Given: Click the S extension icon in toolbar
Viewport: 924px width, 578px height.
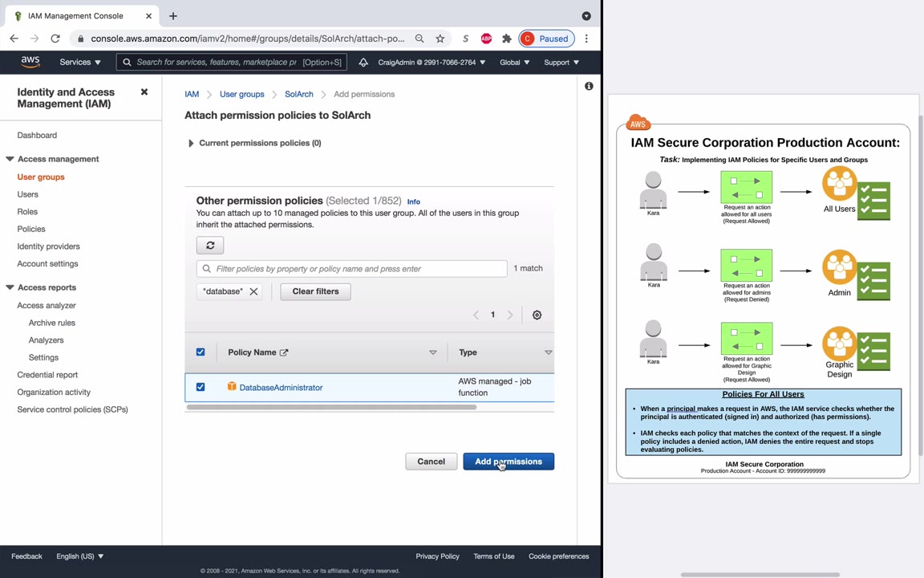Looking at the screenshot, I should click(x=465, y=39).
